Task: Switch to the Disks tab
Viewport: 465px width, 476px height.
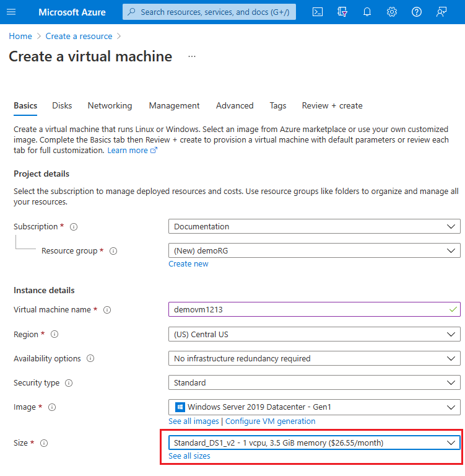Action: pos(62,105)
